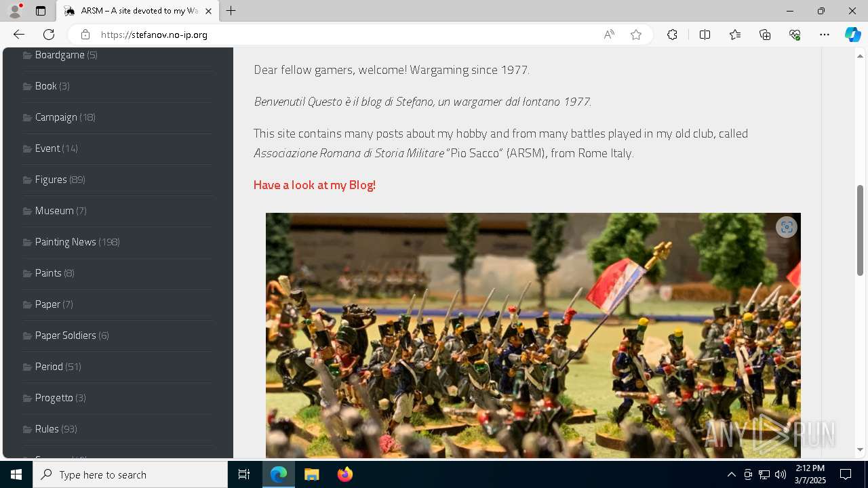The image size is (868, 488).
Task: Open the Favorites list
Action: click(735, 35)
